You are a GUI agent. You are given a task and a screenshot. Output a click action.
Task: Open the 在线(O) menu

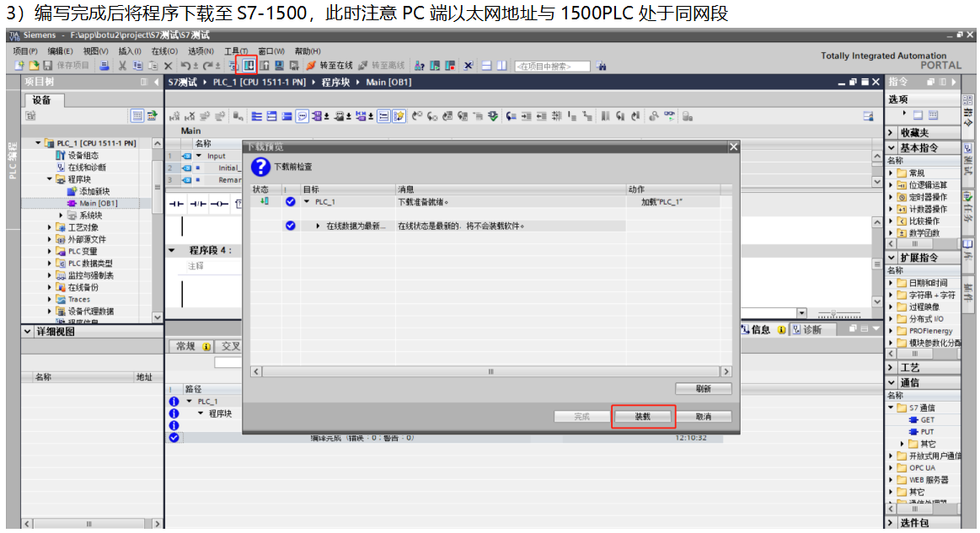click(x=164, y=51)
